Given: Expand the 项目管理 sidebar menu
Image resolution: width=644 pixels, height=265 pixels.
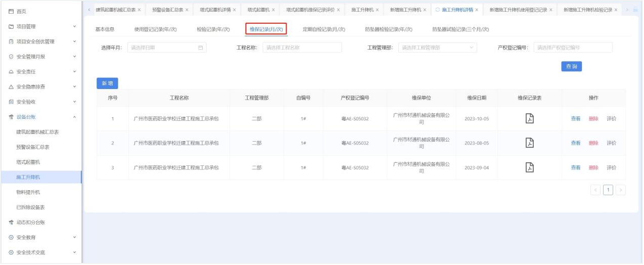Looking at the screenshot, I should (74, 26).
